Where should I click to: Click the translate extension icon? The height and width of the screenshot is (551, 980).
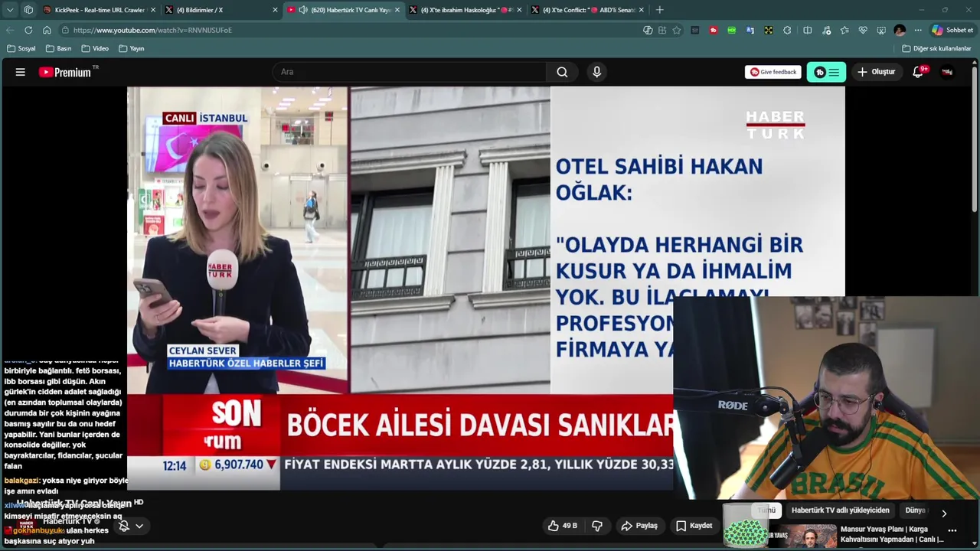750,30
